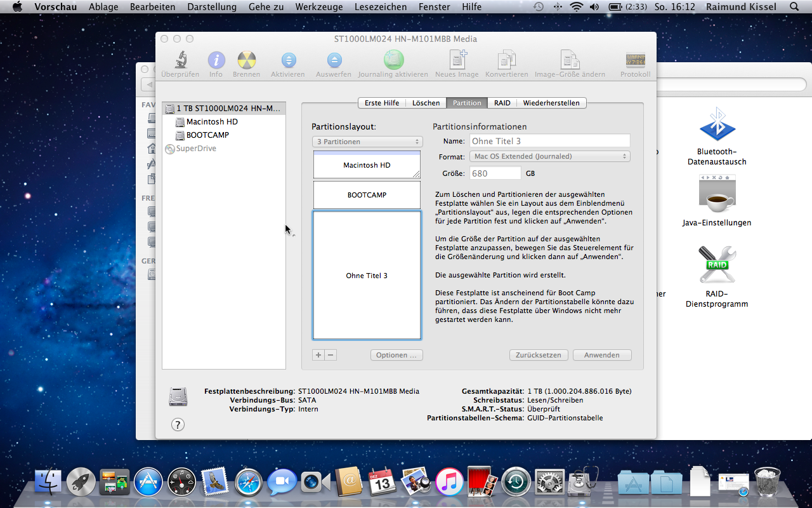Open the Info toolbar icon
This screenshot has width=812, height=508.
click(x=216, y=61)
